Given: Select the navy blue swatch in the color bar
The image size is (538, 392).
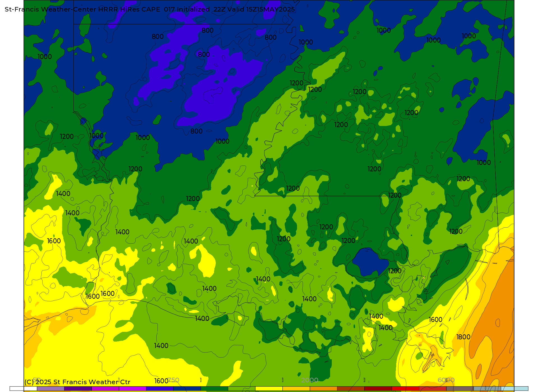Looking at the screenshot, I should 187,389.
